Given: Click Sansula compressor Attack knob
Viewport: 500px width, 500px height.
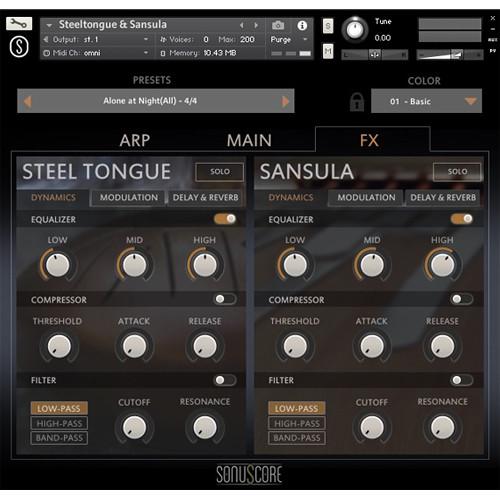Looking at the screenshot, I should [x=372, y=346].
